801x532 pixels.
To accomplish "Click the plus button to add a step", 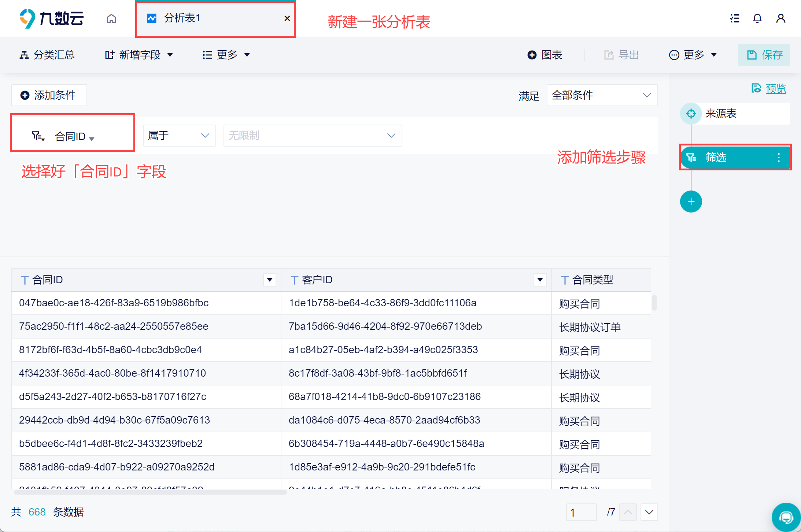I will [691, 202].
